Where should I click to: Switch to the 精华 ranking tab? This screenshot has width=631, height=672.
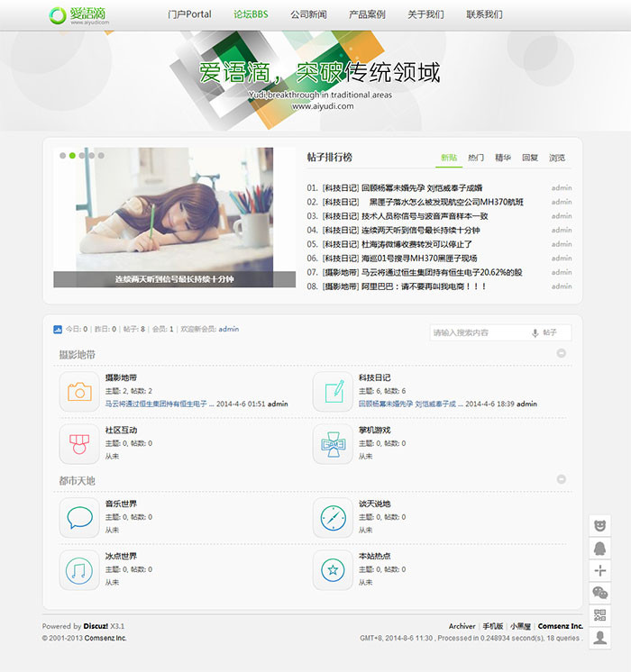coord(503,158)
